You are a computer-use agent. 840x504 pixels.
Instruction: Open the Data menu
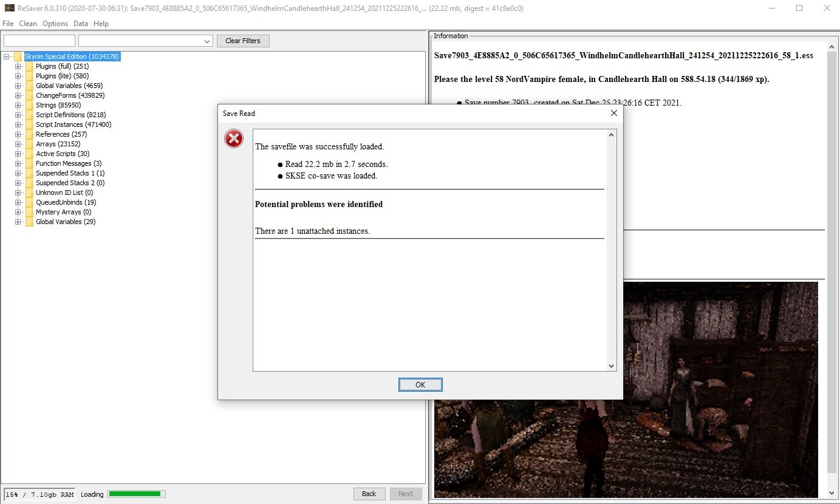click(x=81, y=24)
